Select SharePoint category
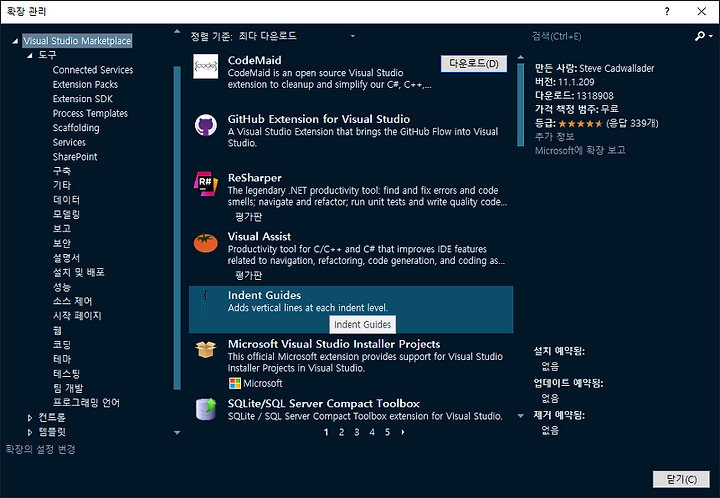720x498 pixels. click(75, 157)
